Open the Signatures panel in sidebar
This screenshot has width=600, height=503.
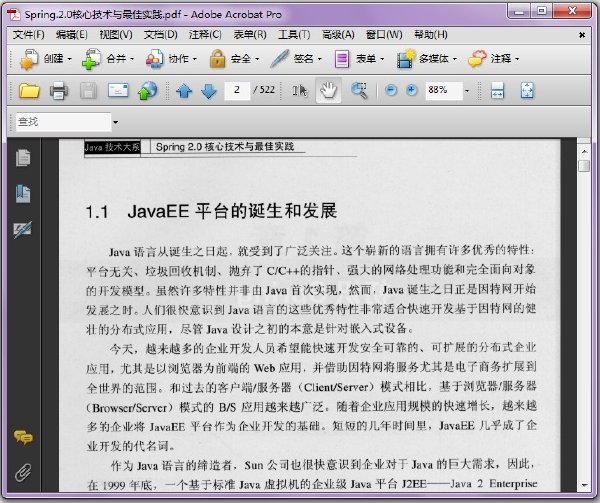23,230
